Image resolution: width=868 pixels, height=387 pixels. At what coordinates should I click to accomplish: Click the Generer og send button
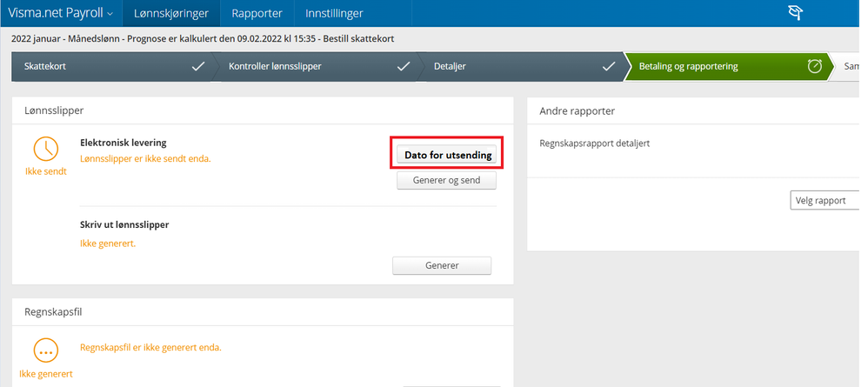pos(447,181)
